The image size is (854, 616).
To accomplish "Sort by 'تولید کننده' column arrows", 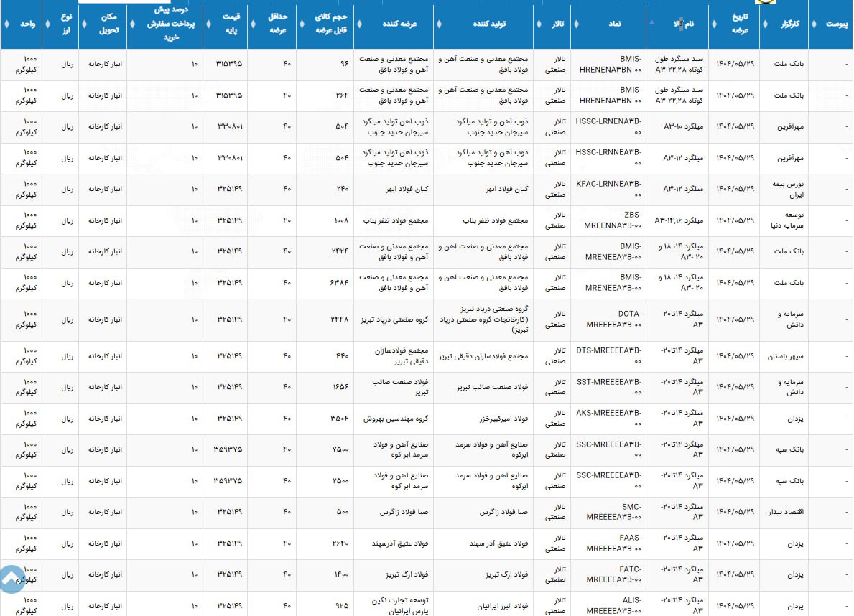I will pos(439,24).
